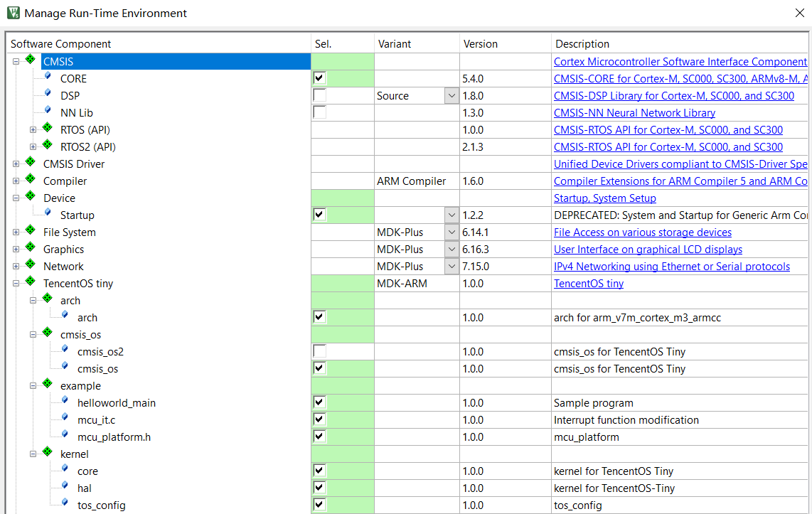Viewport: 812px width, 514px height.
Task: Click the green diamond icon beside TencentOS tiny
Action: (31, 281)
